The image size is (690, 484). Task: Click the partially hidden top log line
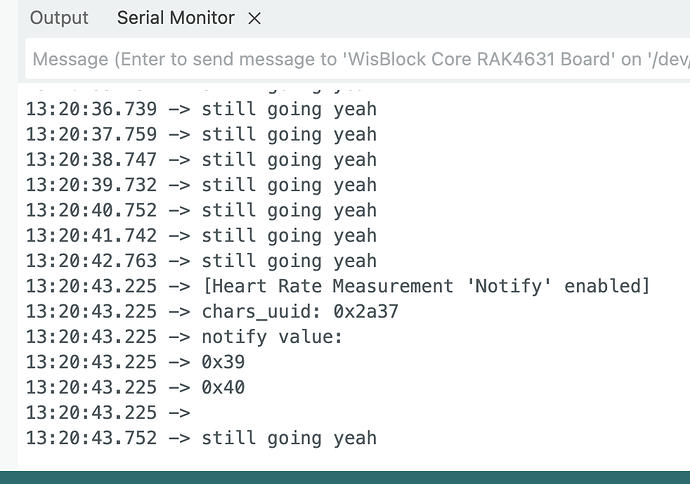coord(201,90)
